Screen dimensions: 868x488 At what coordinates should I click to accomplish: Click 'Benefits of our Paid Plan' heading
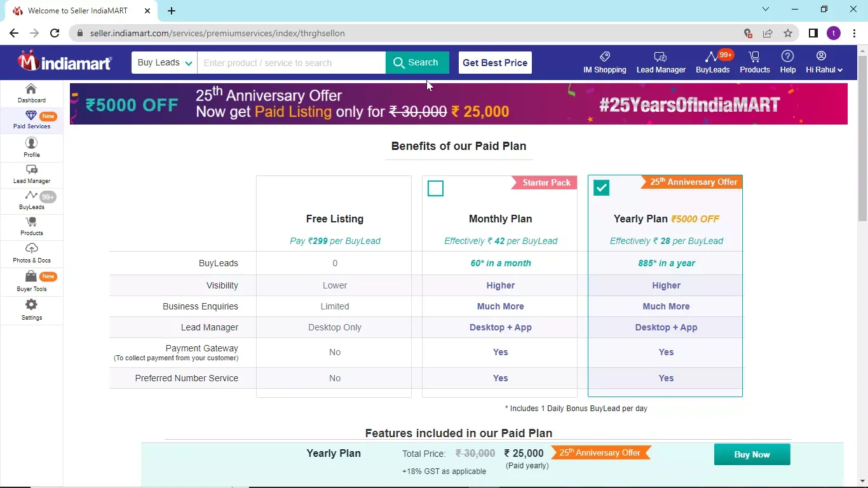458,146
